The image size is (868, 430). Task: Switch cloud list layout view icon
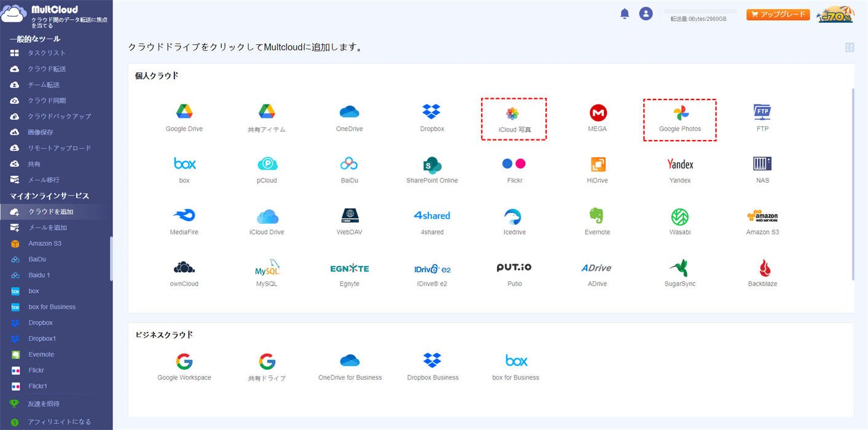tap(850, 47)
